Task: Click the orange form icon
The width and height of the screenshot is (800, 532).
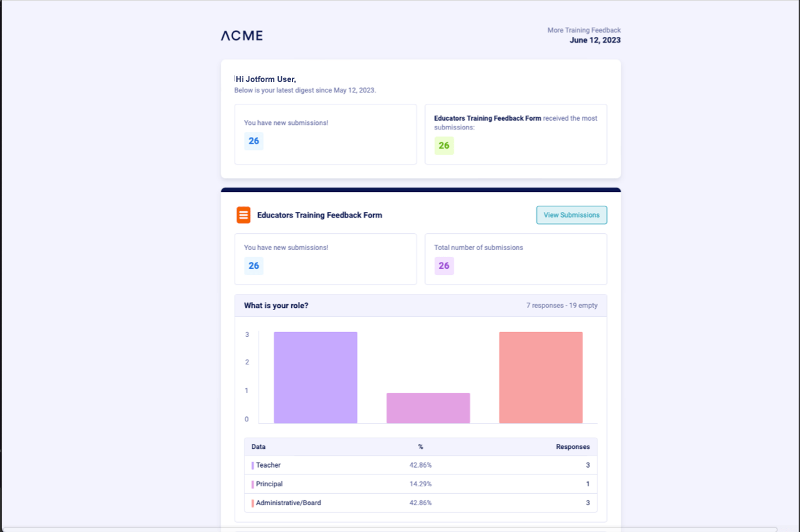Action: click(243, 215)
